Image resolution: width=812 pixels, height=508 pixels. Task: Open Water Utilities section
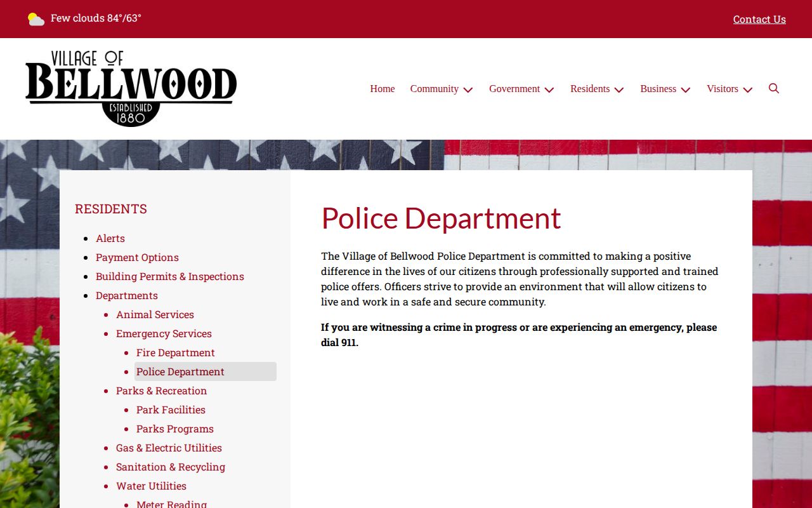[151, 486]
